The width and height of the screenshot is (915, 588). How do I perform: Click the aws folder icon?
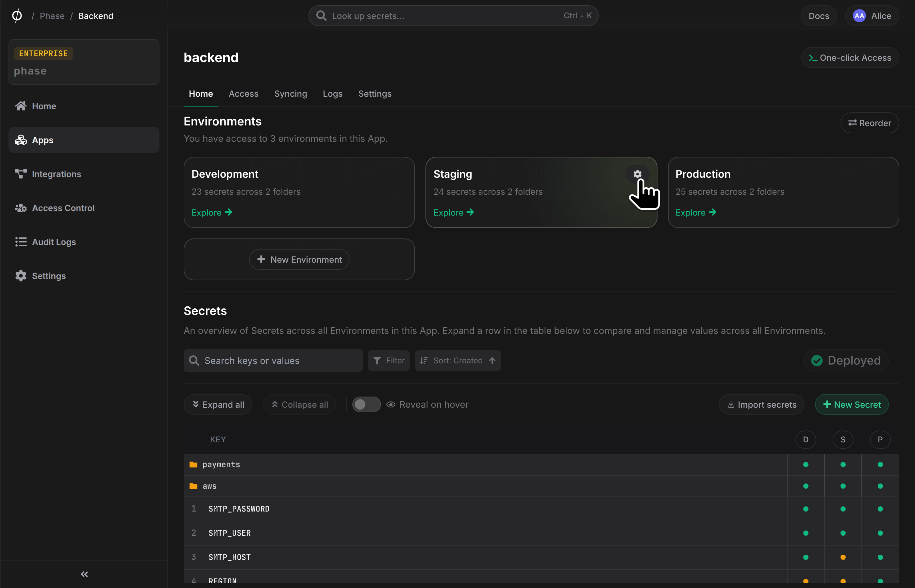click(193, 486)
